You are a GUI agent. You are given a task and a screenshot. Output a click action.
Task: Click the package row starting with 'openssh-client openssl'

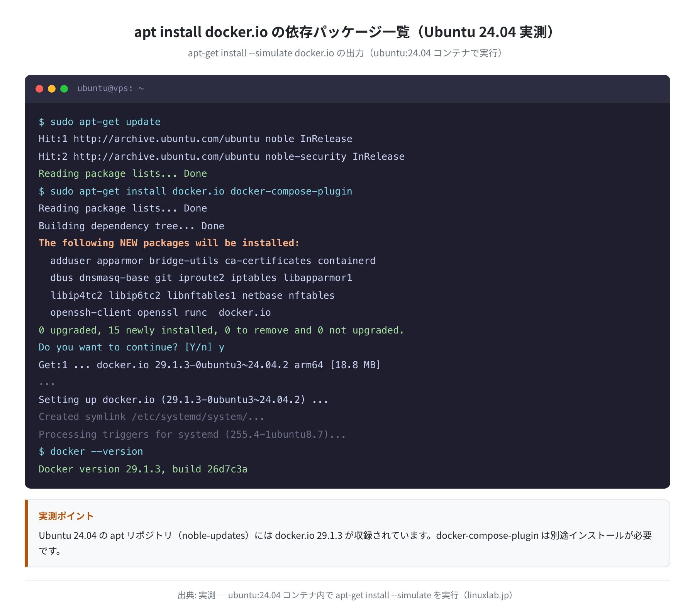coord(161,313)
